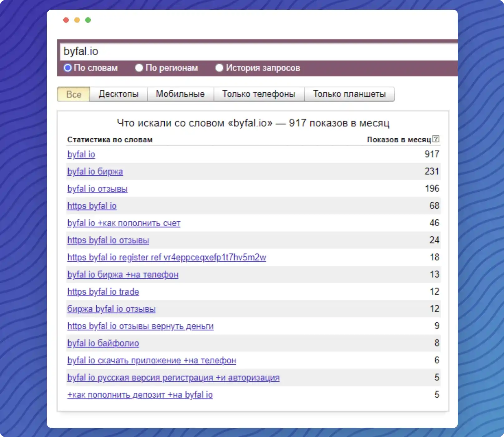Viewport: 504px width, 437px height.
Task: Click the 18 impressions value
Action: coord(434,257)
